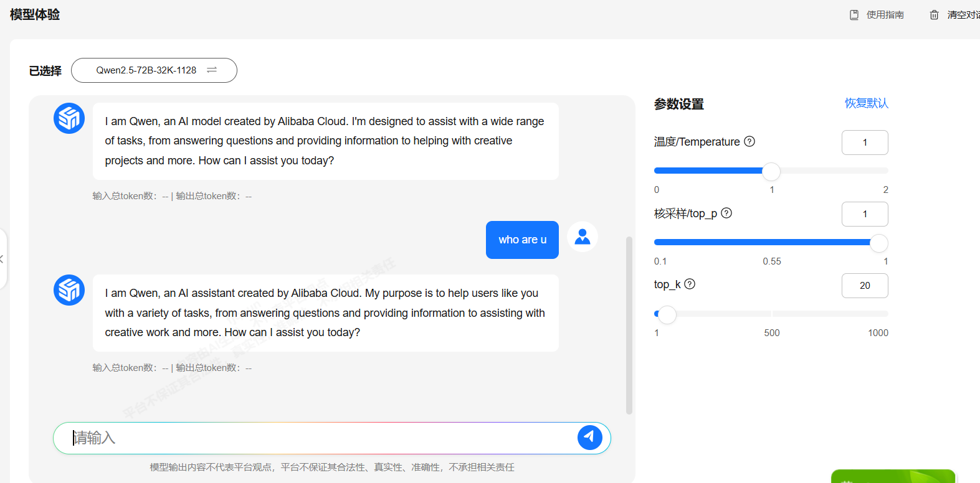Click the 恢复默认 restore defaults link
This screenshot has height=483, width=980.
pyautogui.click(x=866, y=103)
